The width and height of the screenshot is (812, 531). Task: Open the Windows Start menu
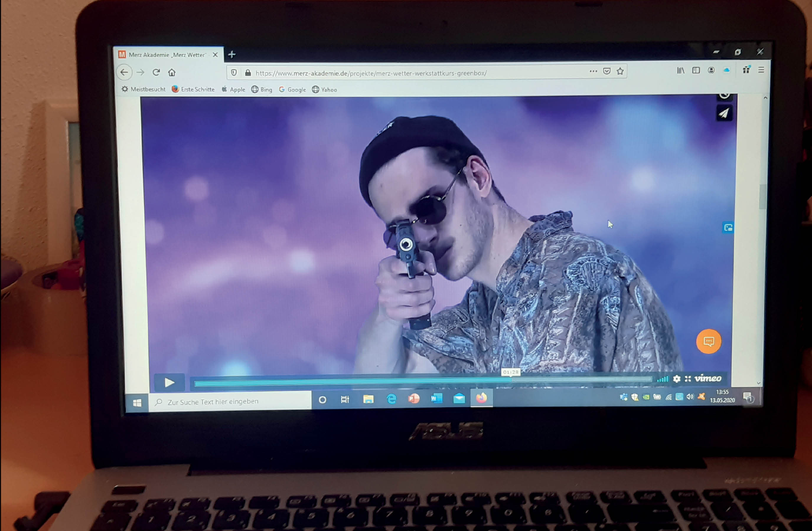pyautogui.click(x=137, y=403)
